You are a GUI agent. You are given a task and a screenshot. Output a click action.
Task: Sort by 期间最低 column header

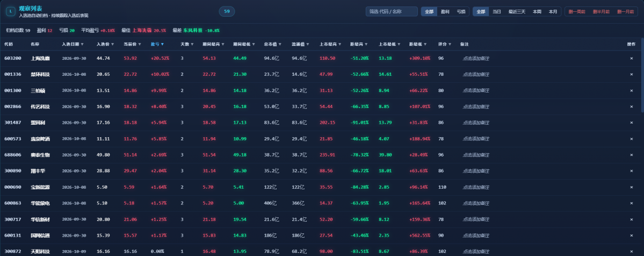244,44
